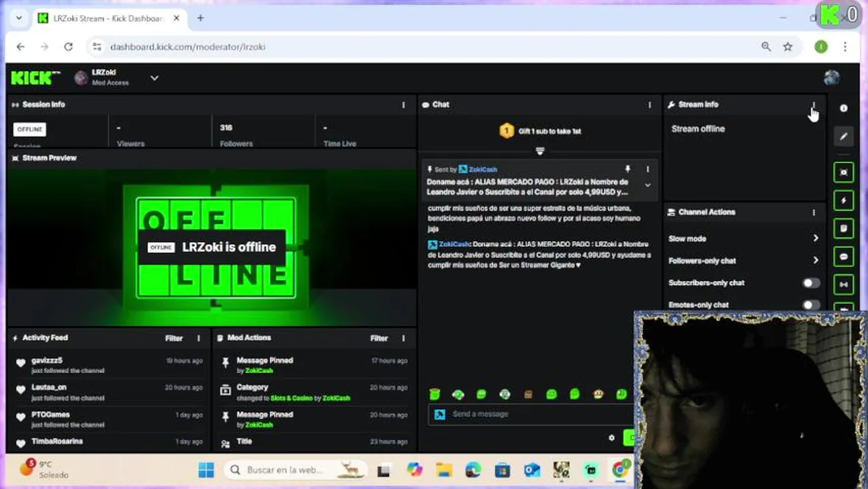This screenshot has width=868, height=489.
Task: Click the pencil edit icon in the right sidebar
Action: 843,136
